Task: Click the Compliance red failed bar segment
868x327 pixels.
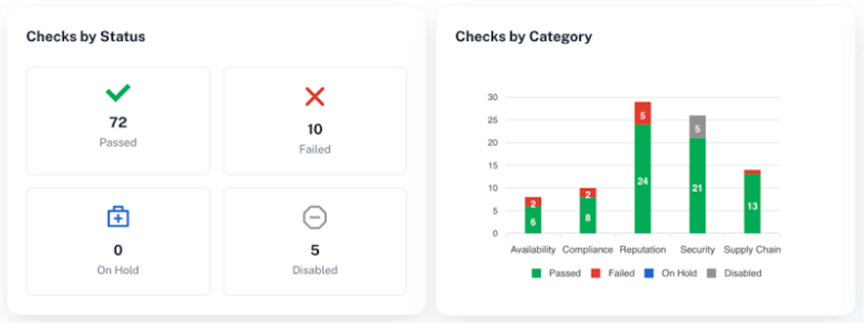Action: [588, 193]
